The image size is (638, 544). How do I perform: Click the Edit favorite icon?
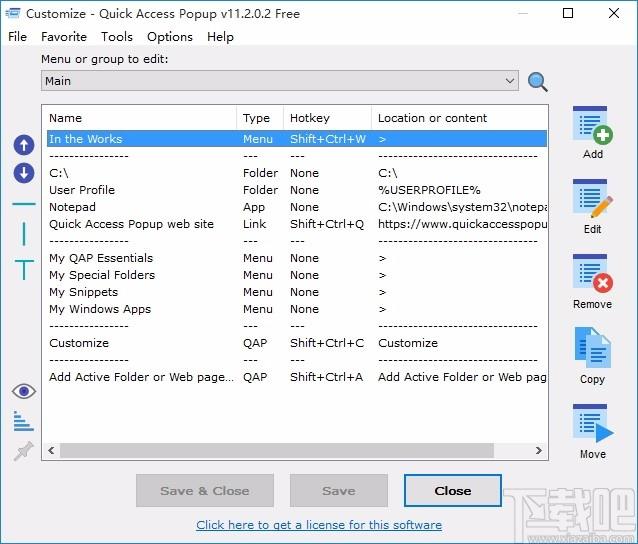click(x=592, y=199)
